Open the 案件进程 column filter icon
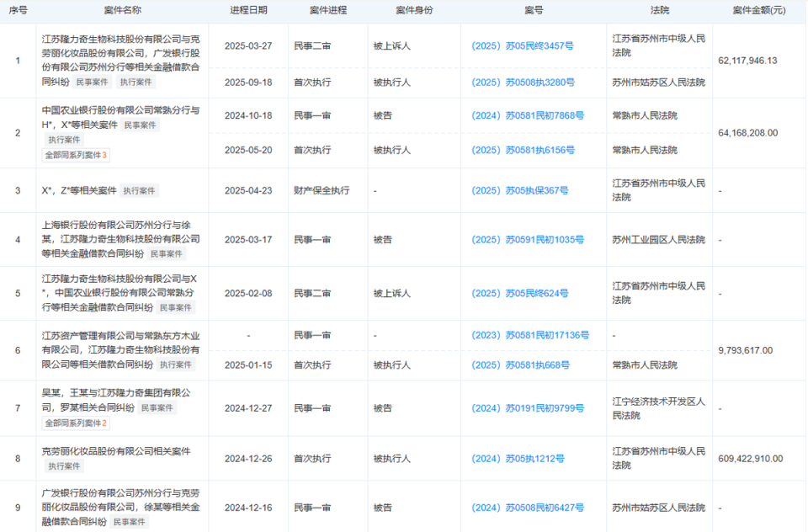 (x=354, y=11)
